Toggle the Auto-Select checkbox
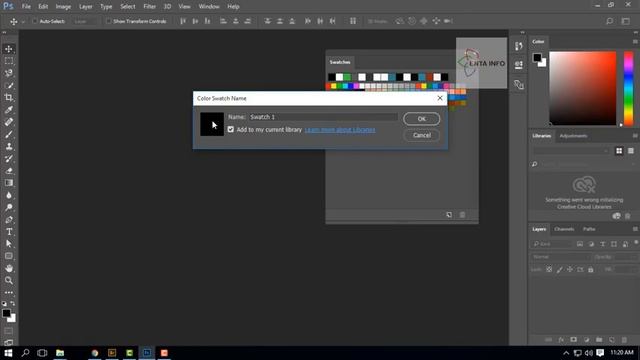The width and height of the screenshot is (640, 360). 35,21
